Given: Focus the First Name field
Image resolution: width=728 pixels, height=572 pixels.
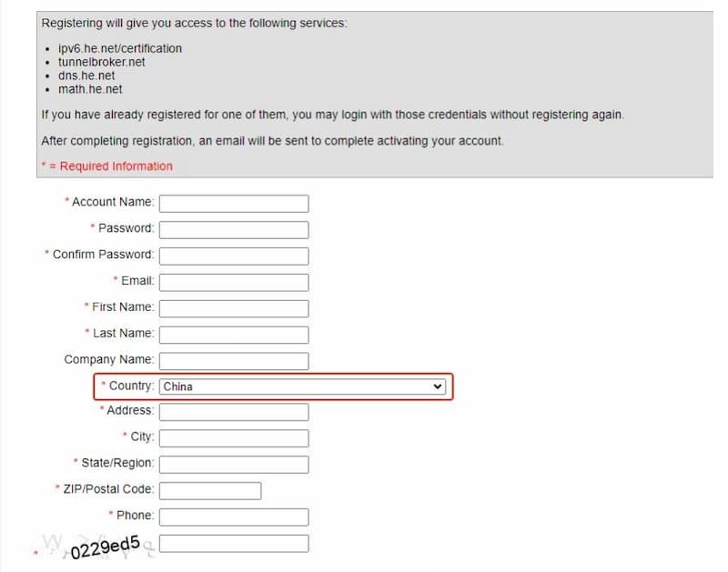Looking at the screenshot, I should click(234, 309).
